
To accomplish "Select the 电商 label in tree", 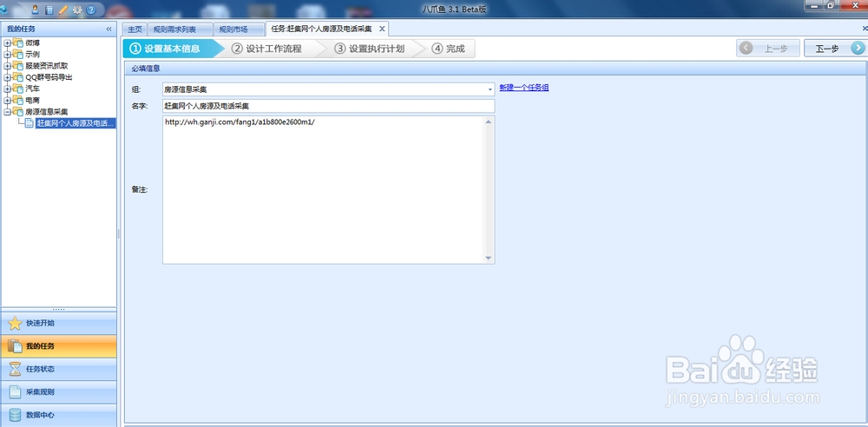I will [x=33, y=101].
